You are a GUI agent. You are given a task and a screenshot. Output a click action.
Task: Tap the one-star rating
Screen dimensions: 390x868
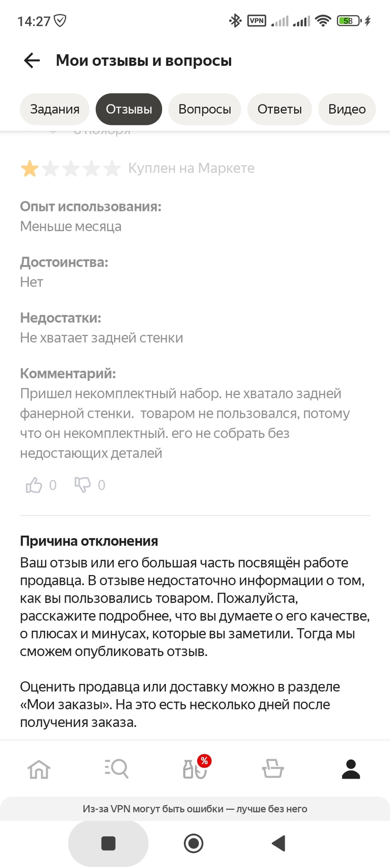tap(29, 168)
